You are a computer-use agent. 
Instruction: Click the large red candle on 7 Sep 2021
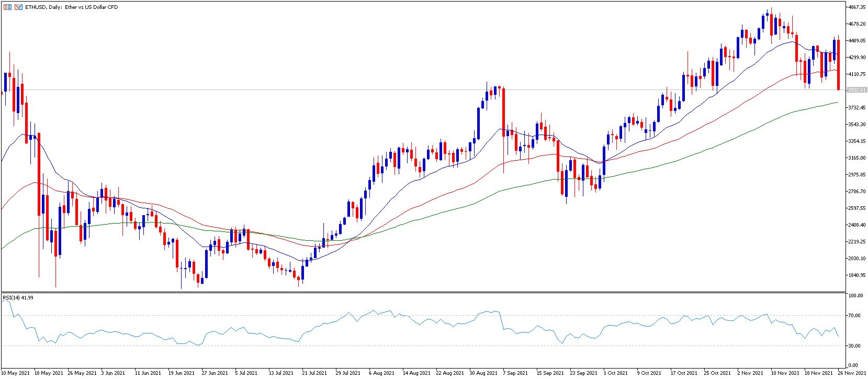pyautogui.click(x=503, y=113)
